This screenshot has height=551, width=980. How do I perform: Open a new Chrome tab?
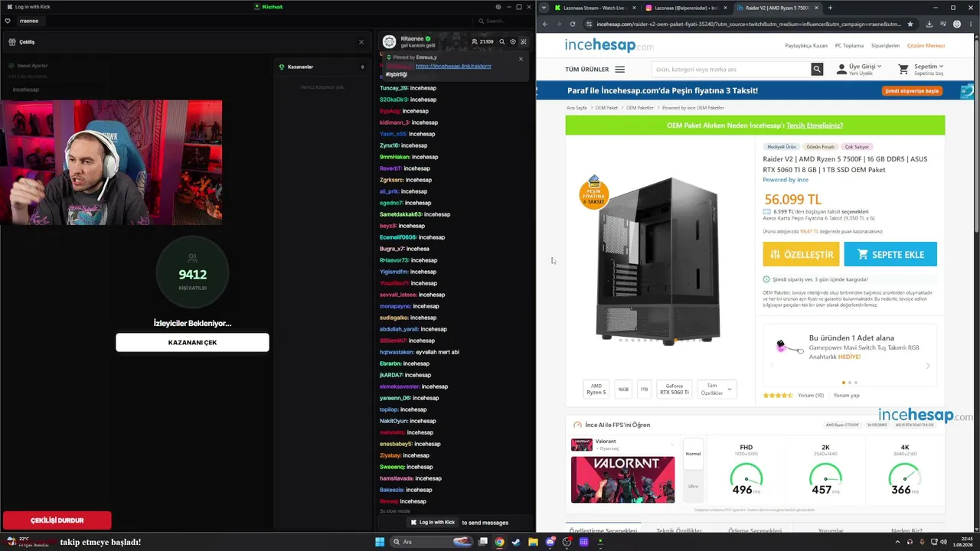831,8
